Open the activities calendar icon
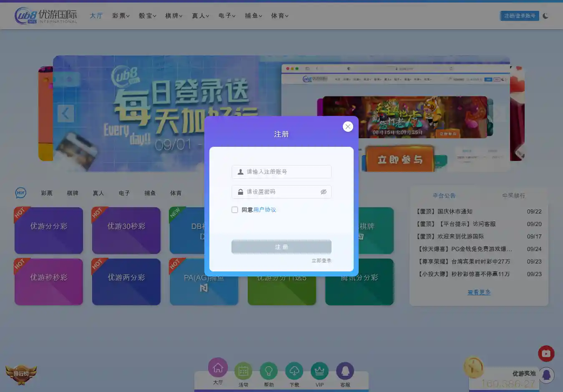This screenshot has height=392, width=563. point(243,371)
